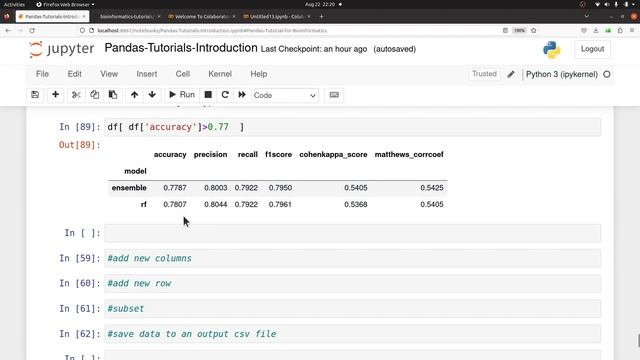Interrupt the kernel with stop icon
Image resolution: width=640 pixels, height=360 pixels.
(x=208, y=95)
